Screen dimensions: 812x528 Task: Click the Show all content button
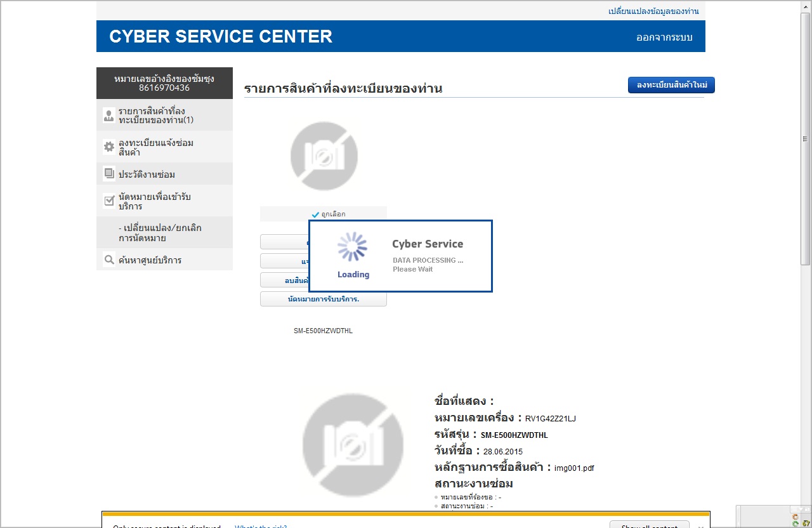(x=648, y=525)
